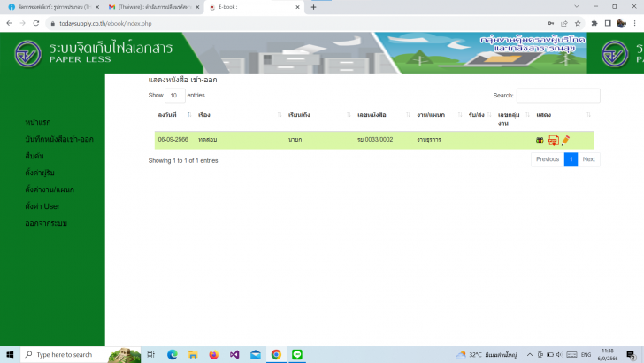Image resolution: width=644 pixels, height=363 pixels.
Task: Open the สืบค้น sidebar menu item
Action: coord(34,156)
